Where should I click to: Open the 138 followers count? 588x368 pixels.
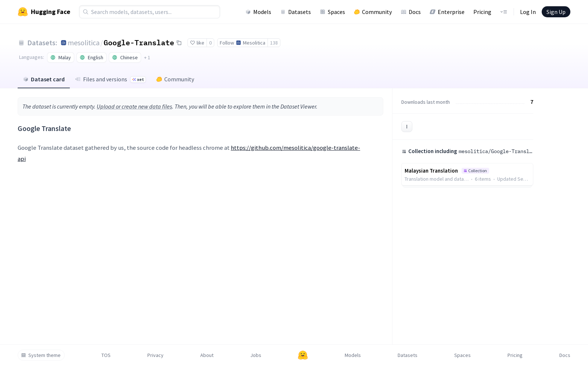[x=274, y=43]
